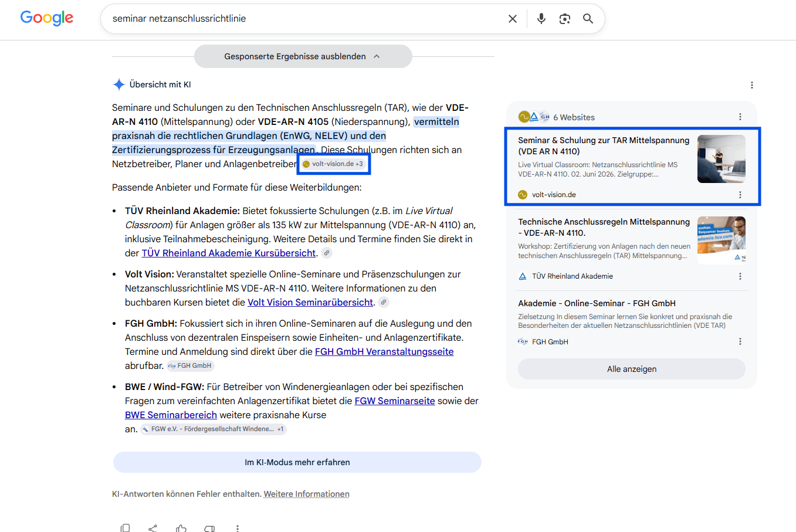Click the FGH GmbH source chip
Viewport: 796px width, 532px height.
191,365
